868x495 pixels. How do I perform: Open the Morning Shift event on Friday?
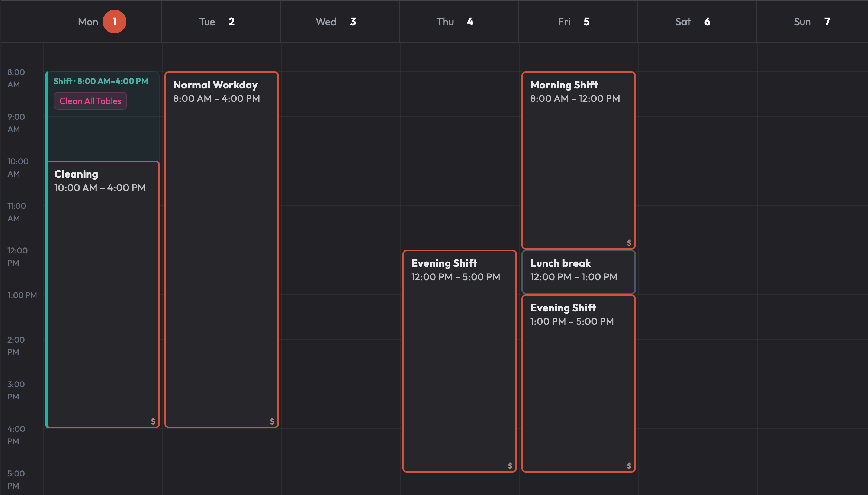(579, 161)
